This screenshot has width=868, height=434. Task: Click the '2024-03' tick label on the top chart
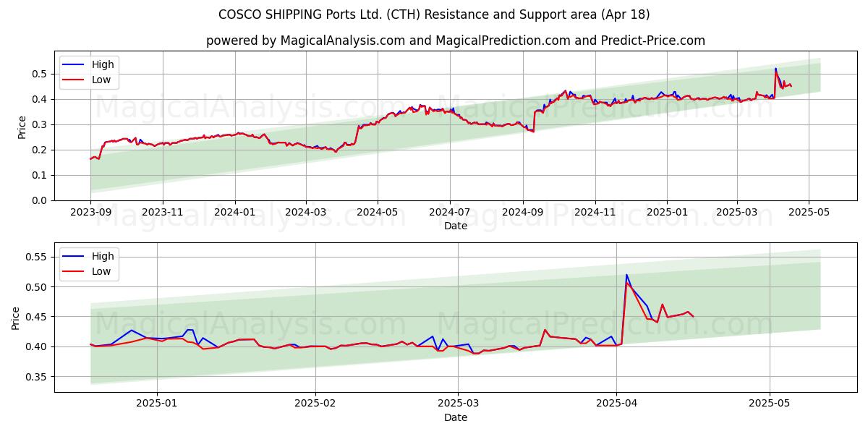[x=306, y=213]
